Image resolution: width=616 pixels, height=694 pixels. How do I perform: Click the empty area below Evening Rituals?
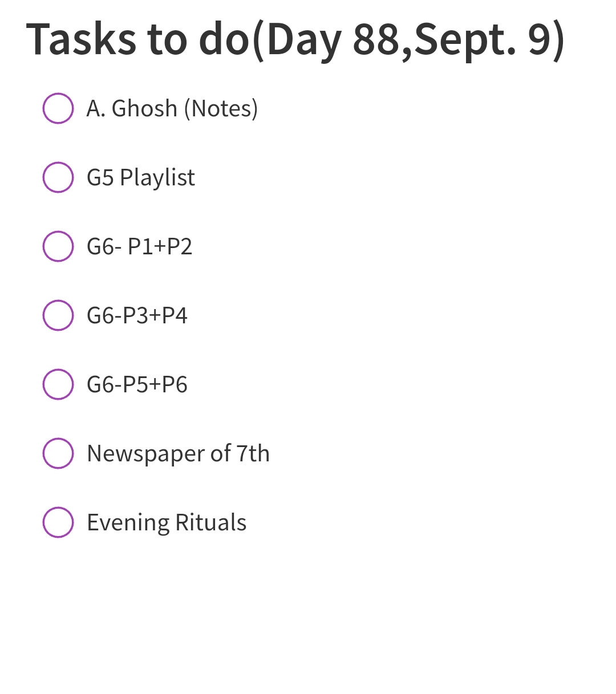[x=308, y=616]
